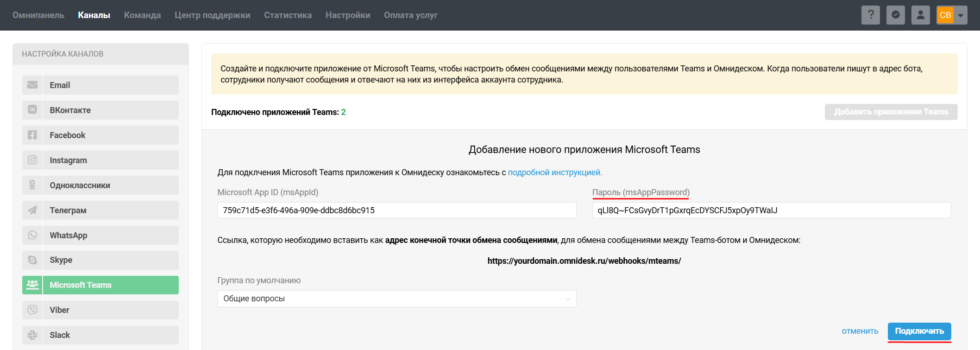Click the webhook URL text
The height and width of the screenshot is (350, 980).
[584, 261]
